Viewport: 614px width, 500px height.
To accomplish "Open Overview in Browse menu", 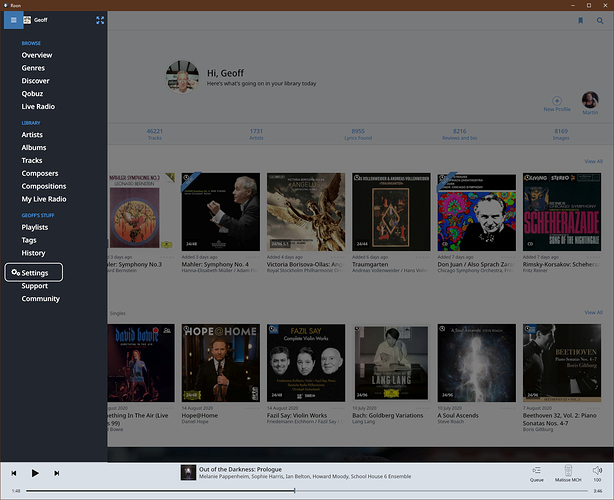I will tap(37, 55).
